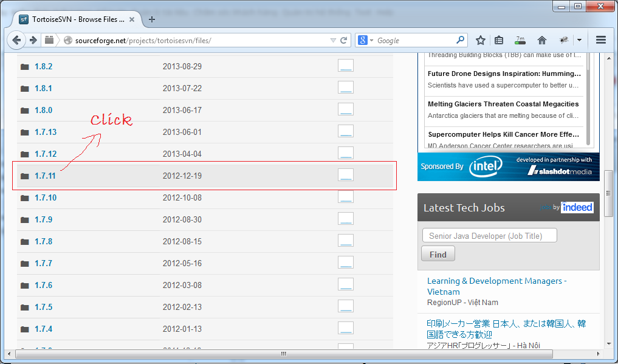
Task: Open download stats icon for 1.7.4 row
Action: (346, 328)
